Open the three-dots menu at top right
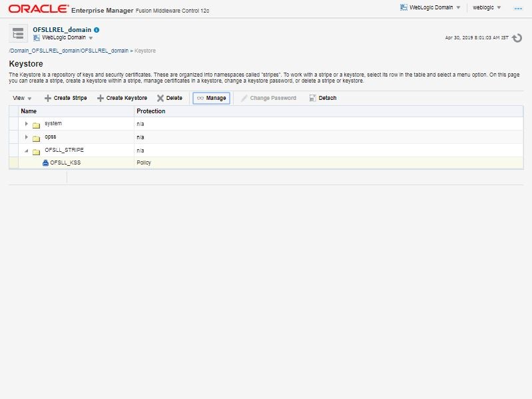This screenshot has width=532, height=399. click(x=518, y=8)
